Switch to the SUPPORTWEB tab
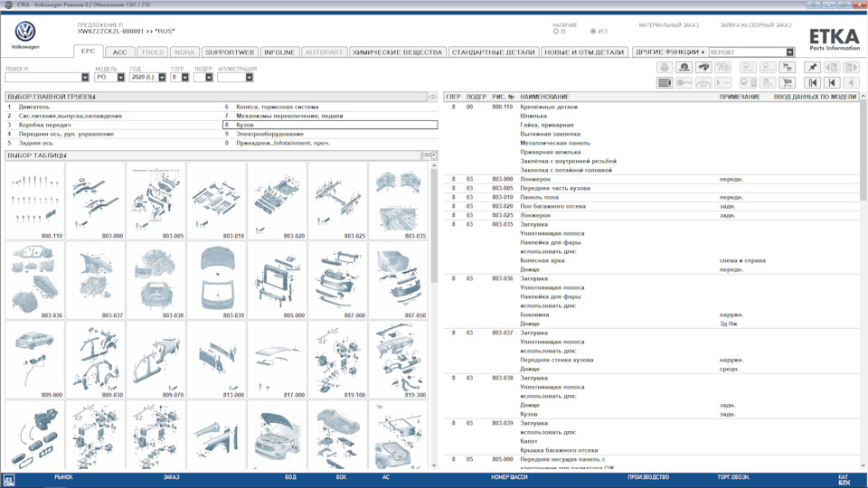 click(230, 52)
